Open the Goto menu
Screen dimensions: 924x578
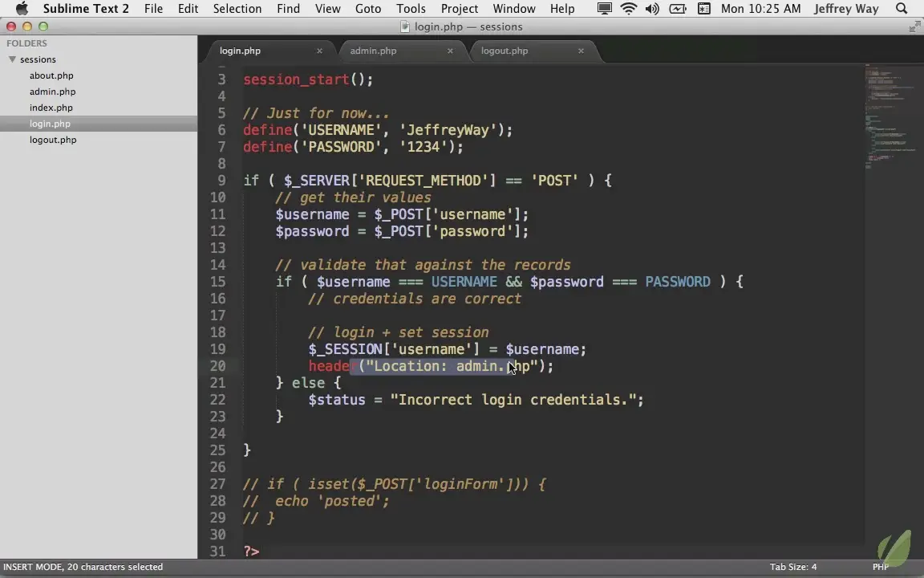[367, 9]
